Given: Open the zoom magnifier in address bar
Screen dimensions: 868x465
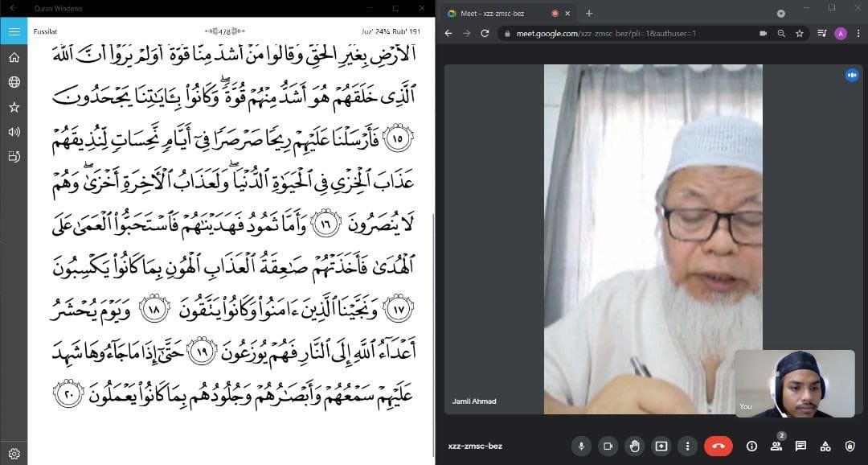Looking at the screenshot, I should [x=781, y=33].
